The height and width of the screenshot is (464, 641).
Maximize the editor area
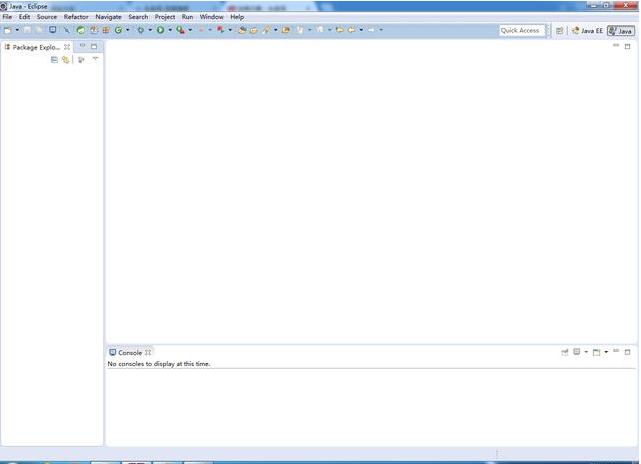(x=628, y=46)
